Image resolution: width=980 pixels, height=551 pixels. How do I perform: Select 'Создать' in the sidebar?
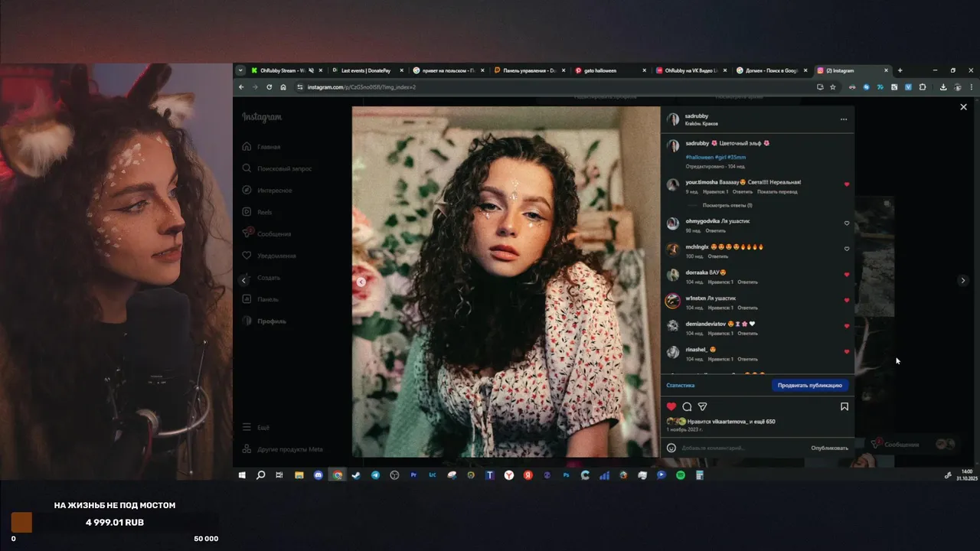(261, 278)
